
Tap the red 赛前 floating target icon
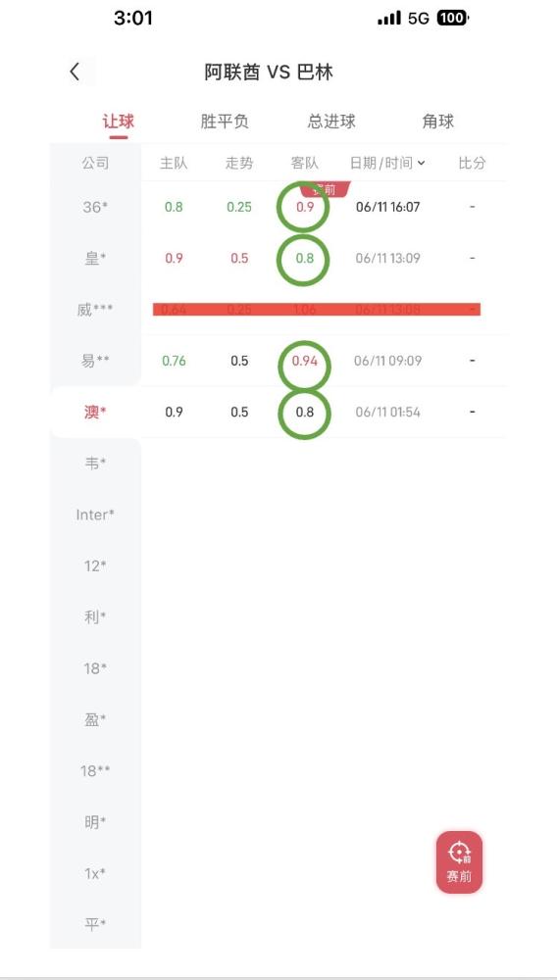tap(459, 861)
